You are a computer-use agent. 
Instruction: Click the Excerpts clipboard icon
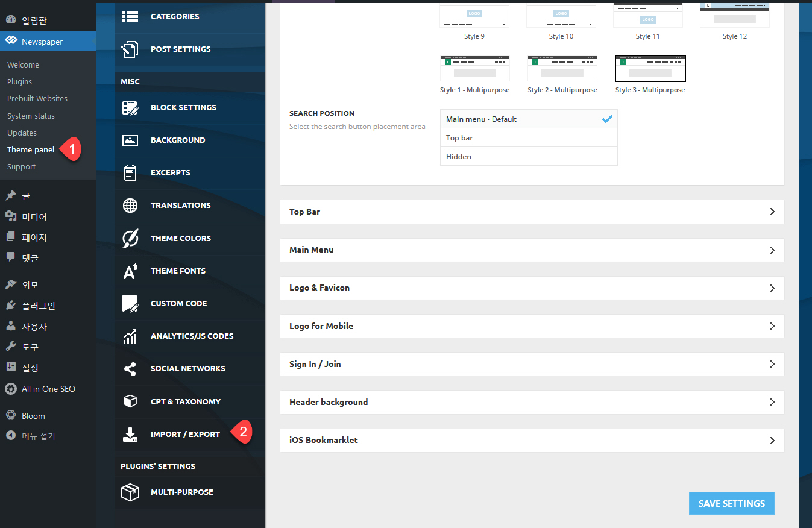coord(130,173)
